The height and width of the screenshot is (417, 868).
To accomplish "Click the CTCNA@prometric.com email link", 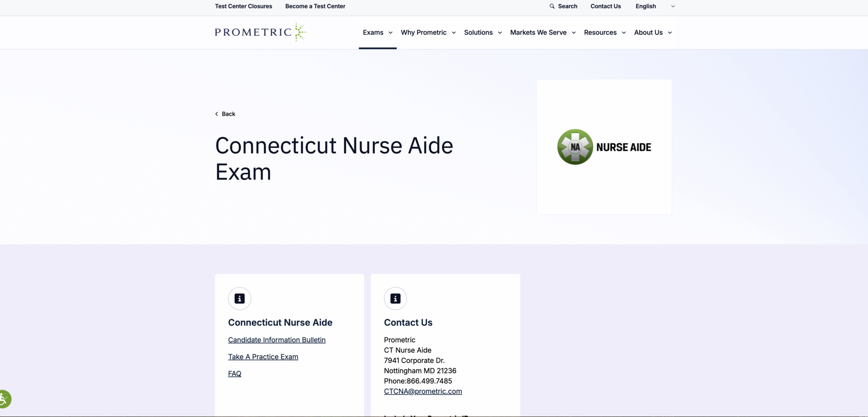I will point(423,391).
